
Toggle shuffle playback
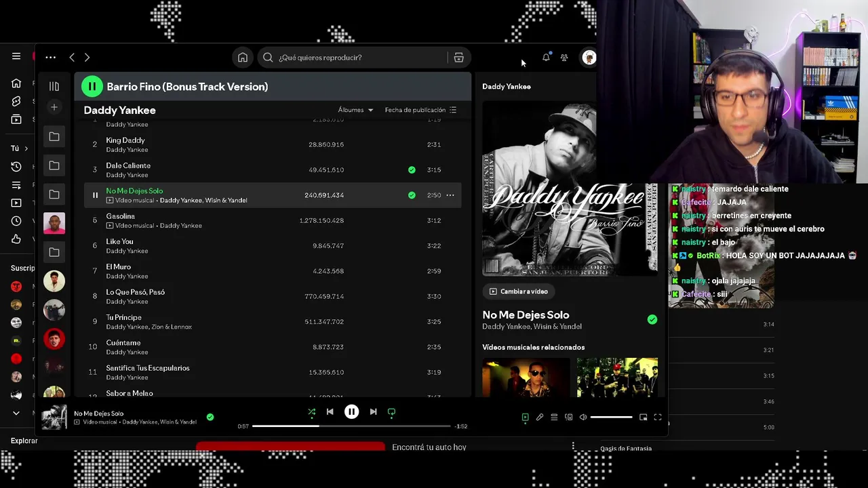pyautogui.click(x=312, y=412)
